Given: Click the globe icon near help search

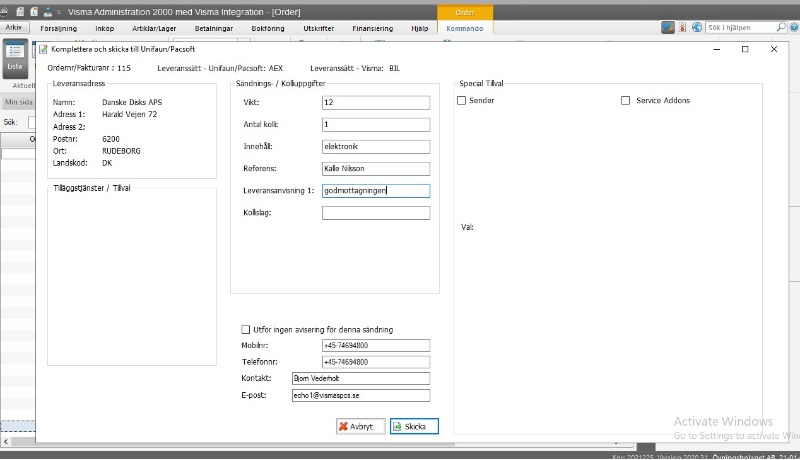Looking at the screenshot, I should [x=696, y=27].
